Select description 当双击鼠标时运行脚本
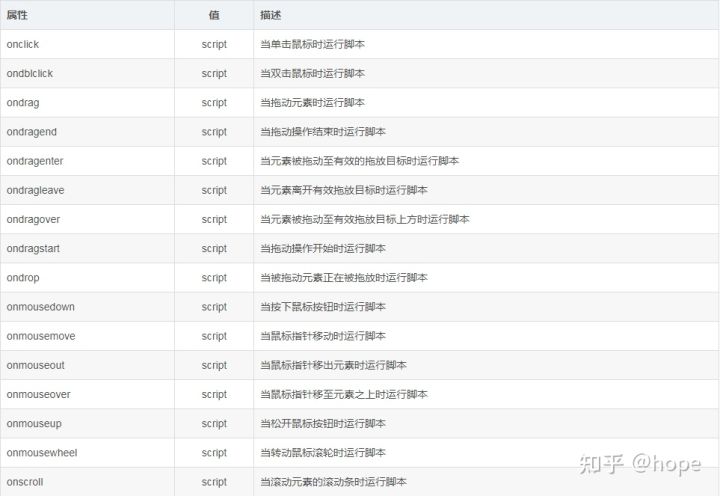The image size is (720, 496). coord(312,73)
